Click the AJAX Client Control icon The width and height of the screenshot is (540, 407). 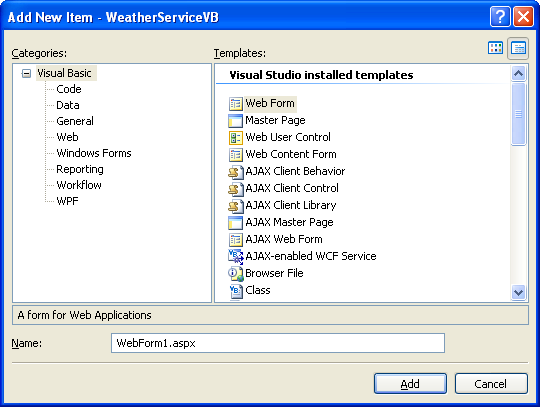[x=236, y=188]
